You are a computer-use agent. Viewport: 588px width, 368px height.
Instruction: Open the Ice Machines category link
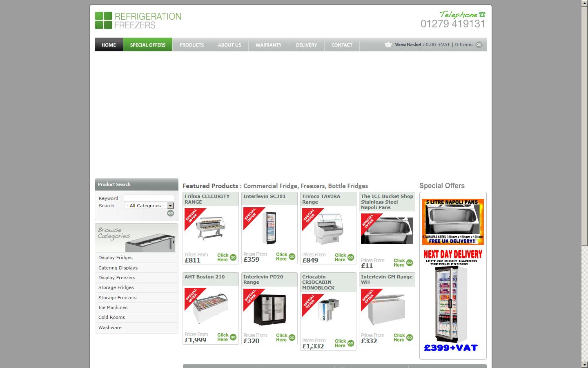[x=113, y=307]
